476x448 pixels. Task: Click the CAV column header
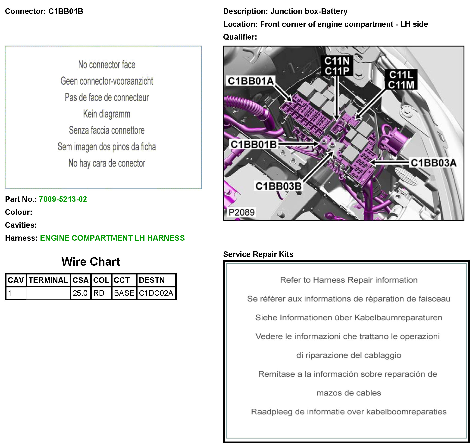tap(16, 280)
